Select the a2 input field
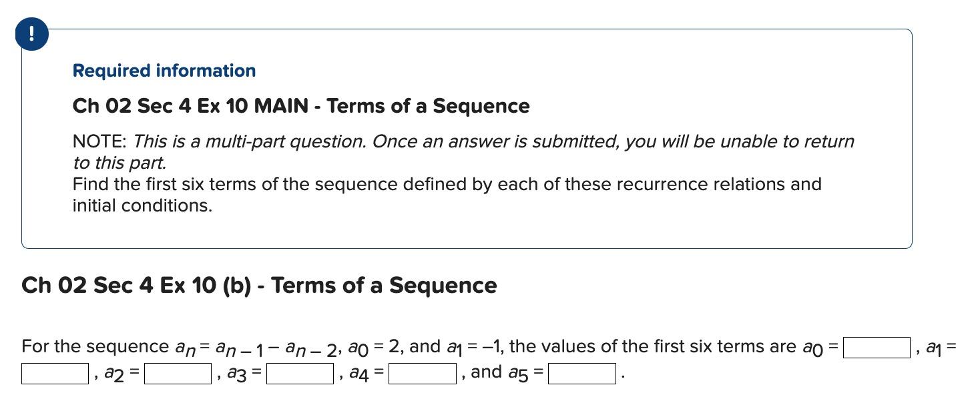 178,372
